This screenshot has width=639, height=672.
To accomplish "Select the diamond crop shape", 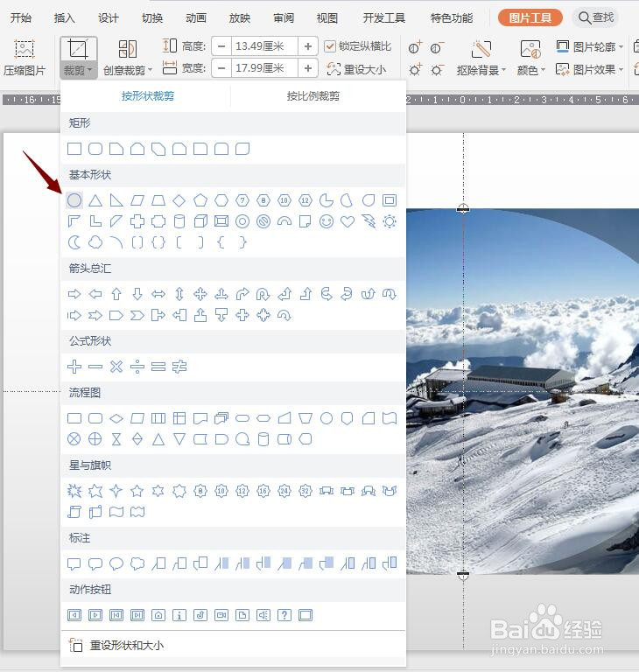I will pos(179,200).
